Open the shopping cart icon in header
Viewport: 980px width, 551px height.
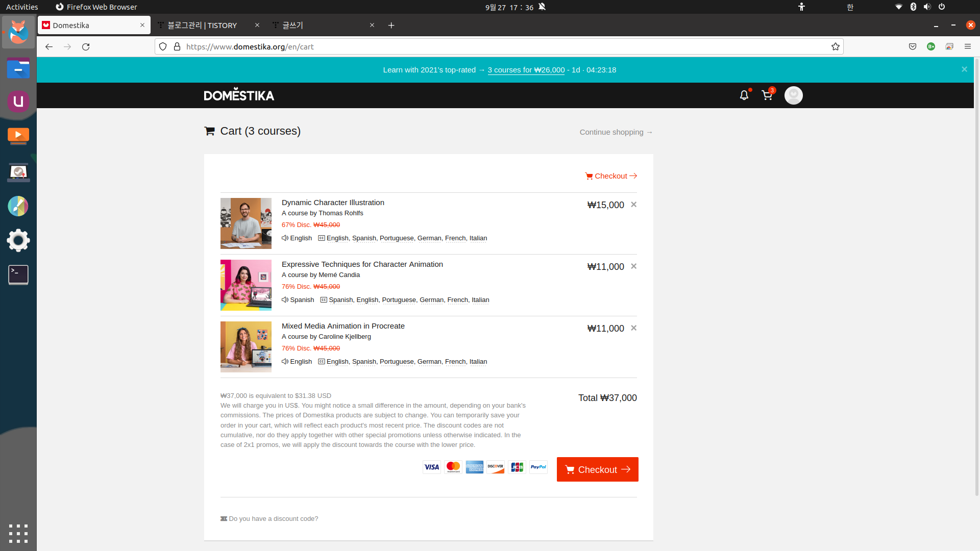(x=767, y=95)
